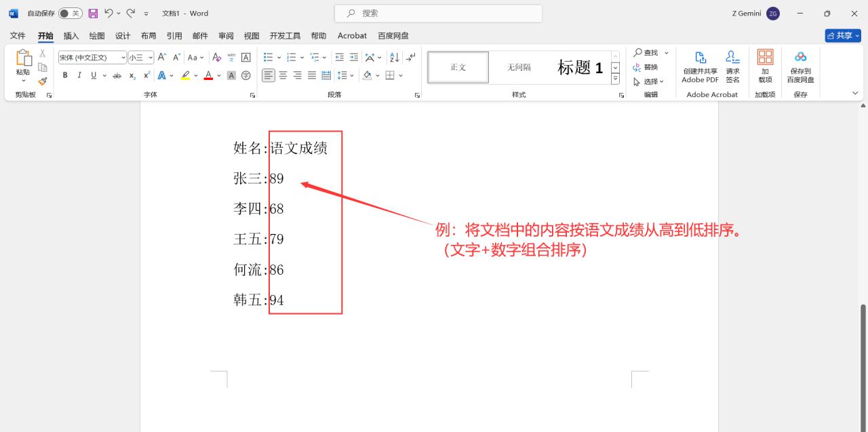Click the Clear Formatting eraser icon
This screenshot has height=432, width=868.
217,58
